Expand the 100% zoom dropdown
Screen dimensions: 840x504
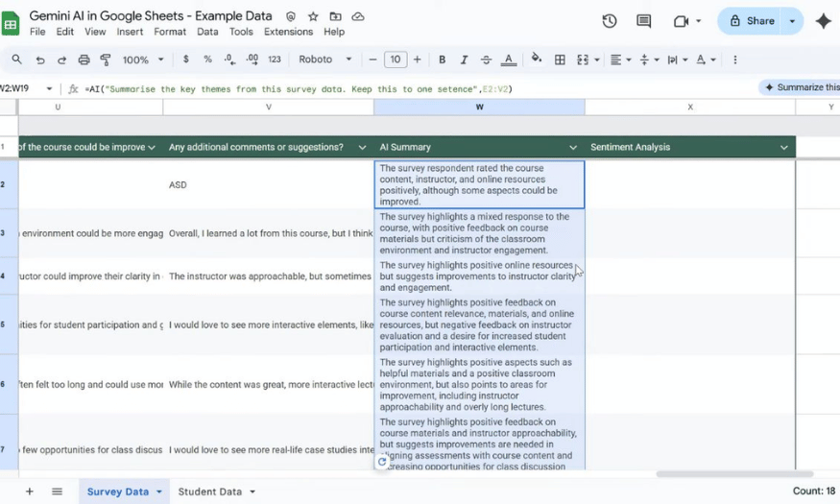pyautogui.click(x=142, y=60)
